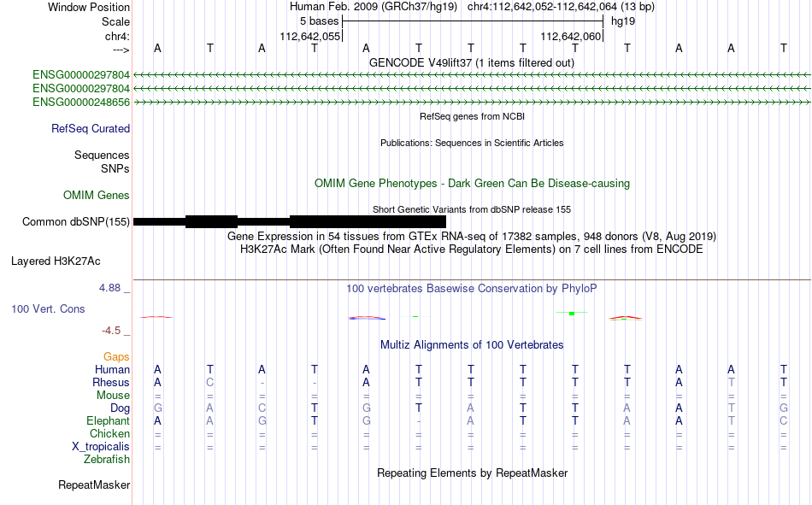Click the 5 bases scale bar label

pos(319,21)
